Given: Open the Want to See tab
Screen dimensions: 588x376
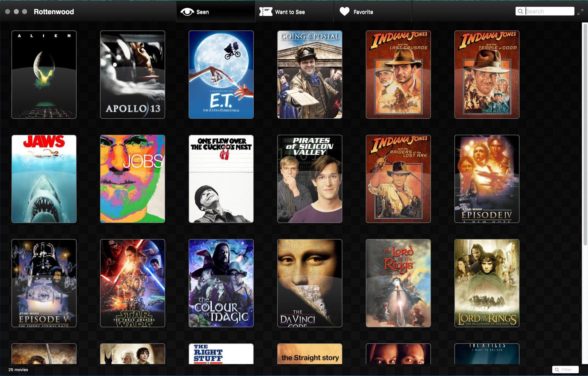Looking at the screenshot, I should tap(294, 12).
